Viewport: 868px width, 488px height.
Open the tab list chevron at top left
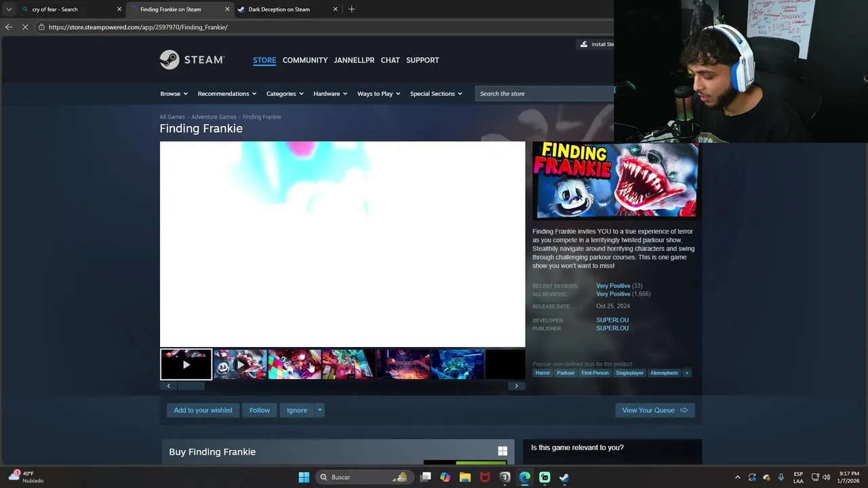tap(9, 9)
